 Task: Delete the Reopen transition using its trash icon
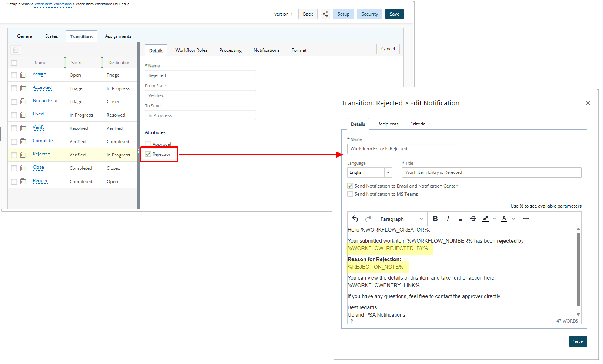point(23,181)
